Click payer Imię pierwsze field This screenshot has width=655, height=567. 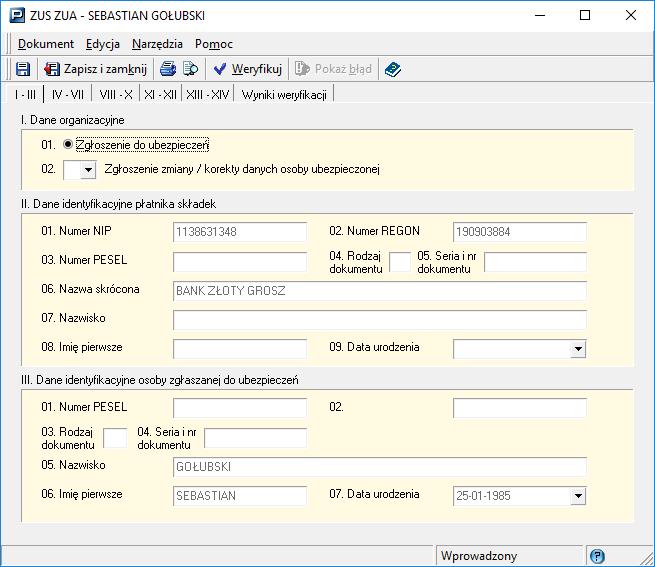(240, 348)
